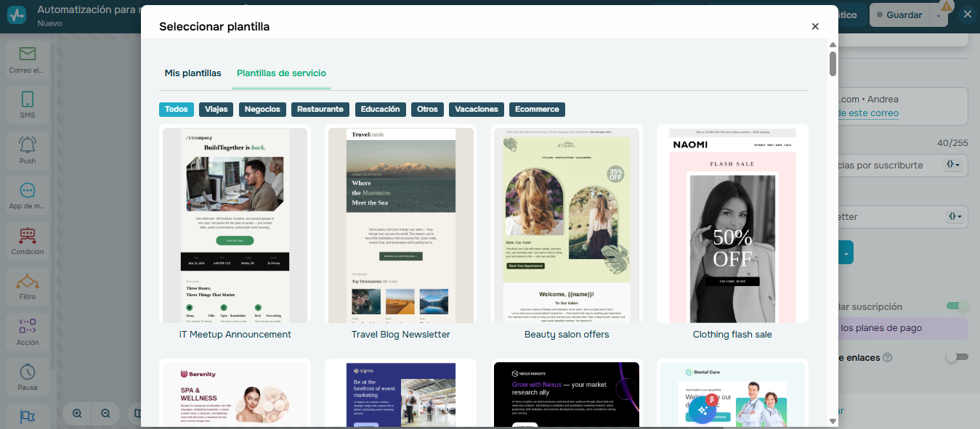Switch to Plantillas de servicio tab
Image resolution: width=980 pixels, height=429 pixels.
pos(281,73)
